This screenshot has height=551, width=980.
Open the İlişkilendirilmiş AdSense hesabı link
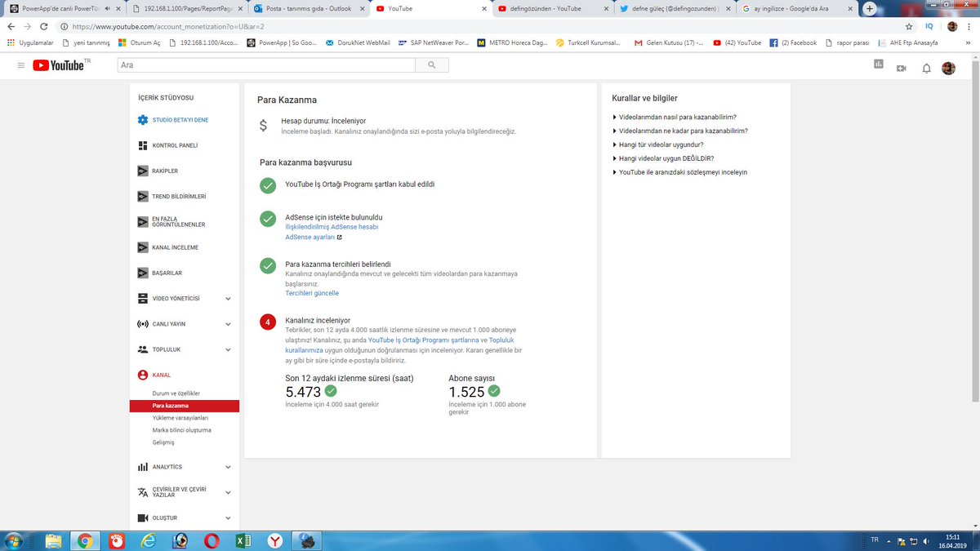pyautogui.click(x=332, y=227)
